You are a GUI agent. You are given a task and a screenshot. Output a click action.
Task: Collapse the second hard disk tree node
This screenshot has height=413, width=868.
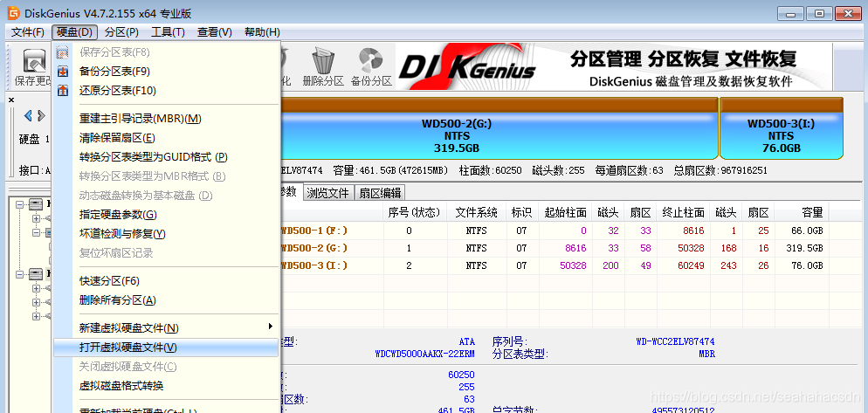tap(20, 274)
